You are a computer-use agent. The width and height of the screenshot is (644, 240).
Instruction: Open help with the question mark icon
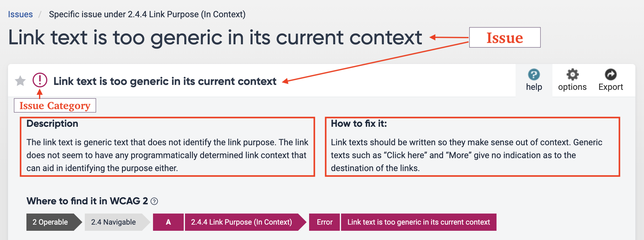534,75
